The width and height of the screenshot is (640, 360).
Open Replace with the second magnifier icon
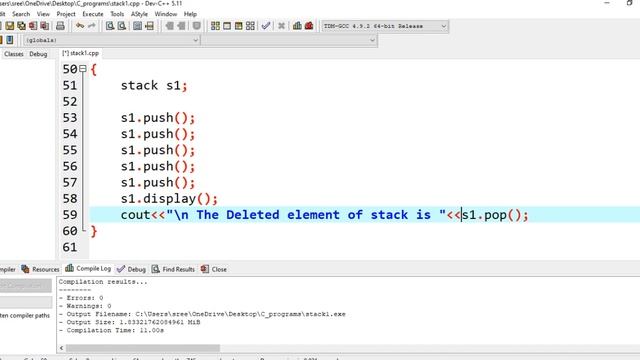coord(122,26)
